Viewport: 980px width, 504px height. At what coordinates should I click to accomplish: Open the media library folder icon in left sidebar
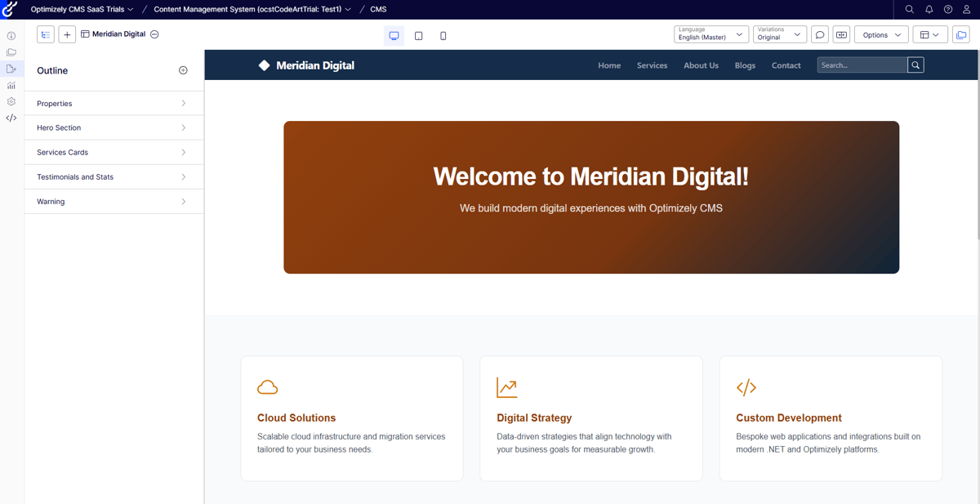[11, 51]
